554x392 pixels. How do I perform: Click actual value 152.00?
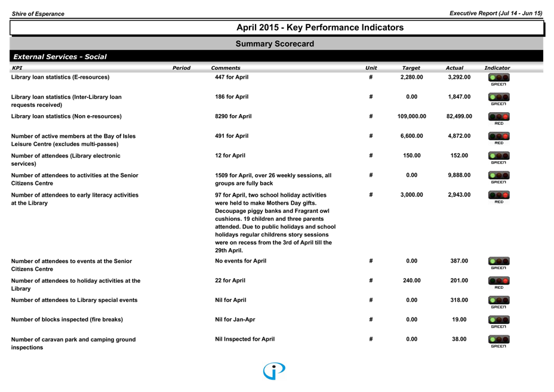click(x=459, y=155)
